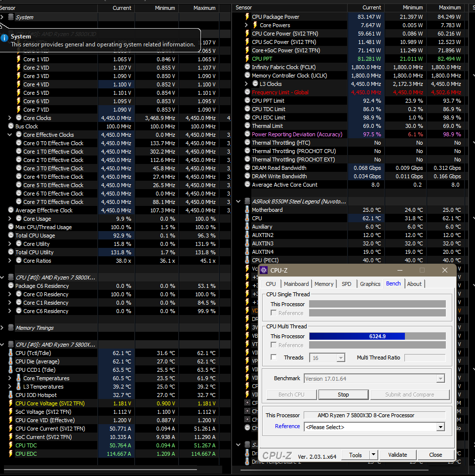Click the icon next to Package C6 Residency
This screenshot has height=476, width=475.
tap(11, 285)
